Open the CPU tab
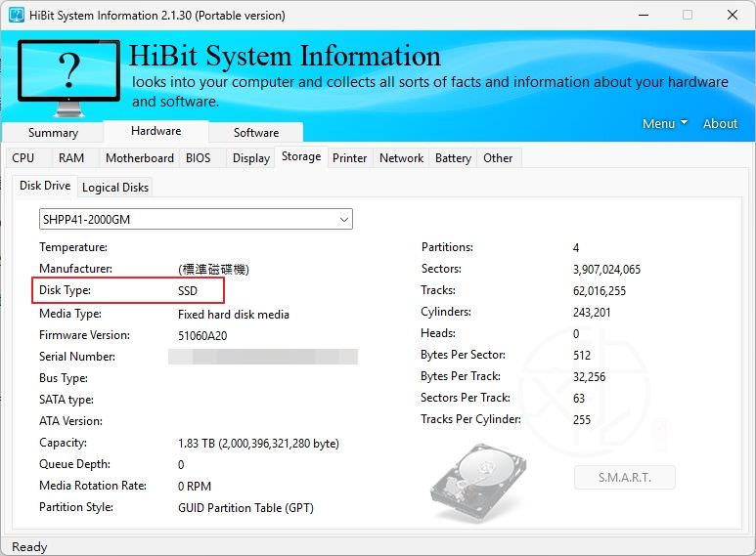756x556 pixels. click(23, 158)
